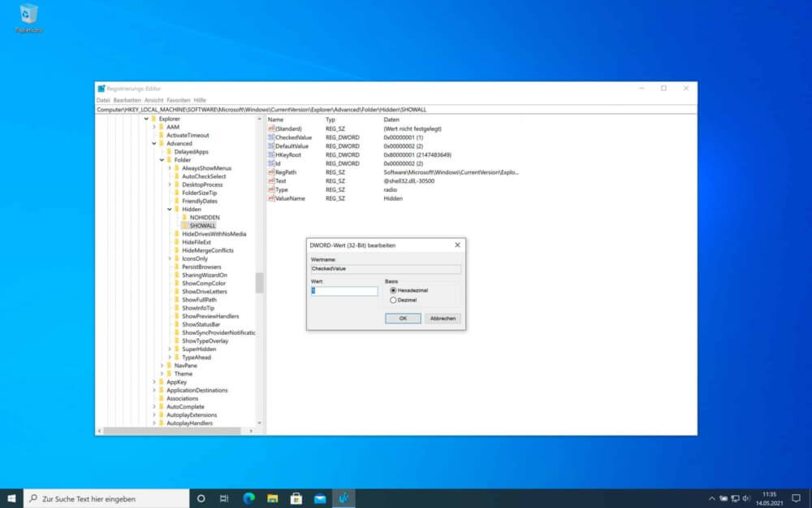The height and width of the screenshot is (508, 812).
Task: Click the Registry Editor taskbar icon
Action: [343, 499]
